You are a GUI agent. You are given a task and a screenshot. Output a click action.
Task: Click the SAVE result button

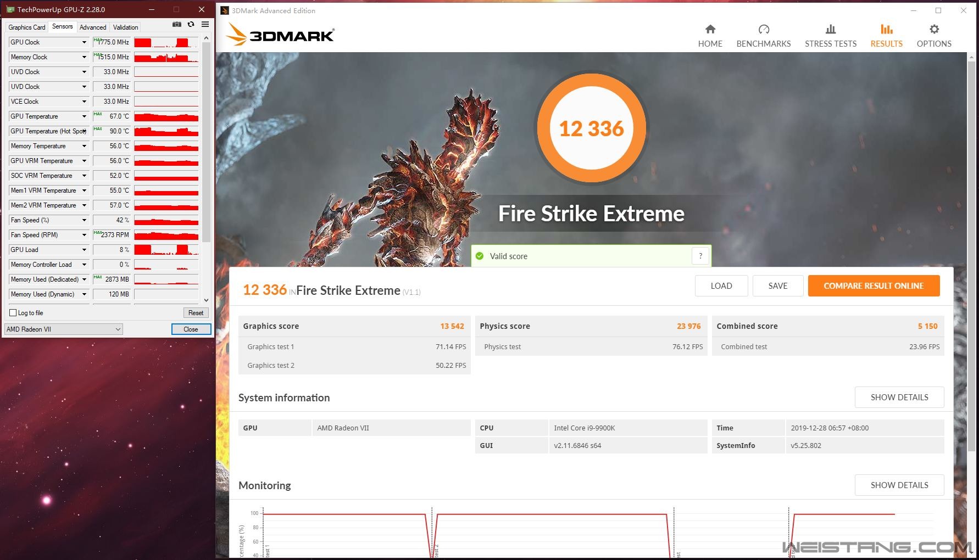778,286
